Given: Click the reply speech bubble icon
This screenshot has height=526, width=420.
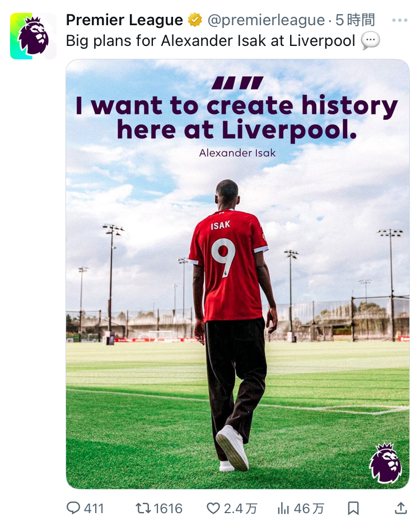Looking at the screenshot, I should tap(73, 508).
